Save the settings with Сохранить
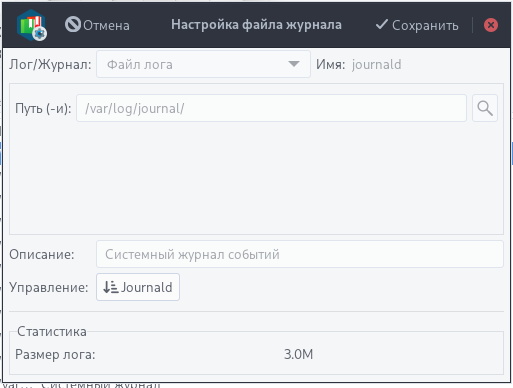513x388 pixels. pyautogui.click(x=417, y=25)
